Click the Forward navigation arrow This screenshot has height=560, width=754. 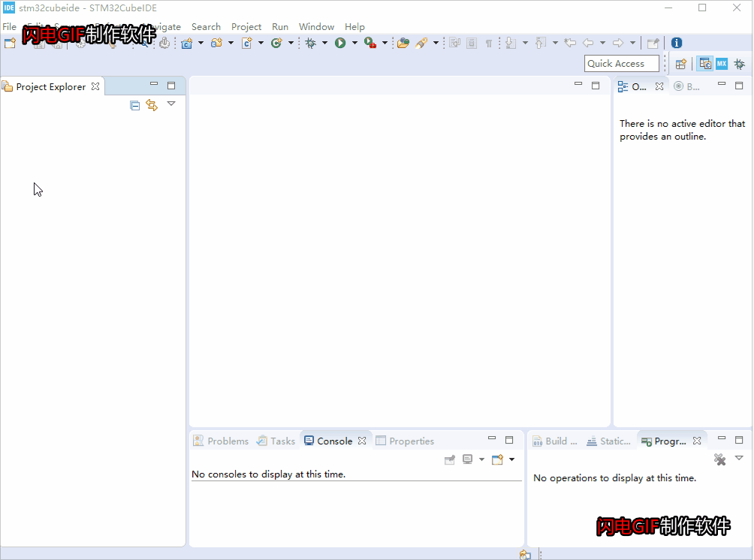point(618,44)
